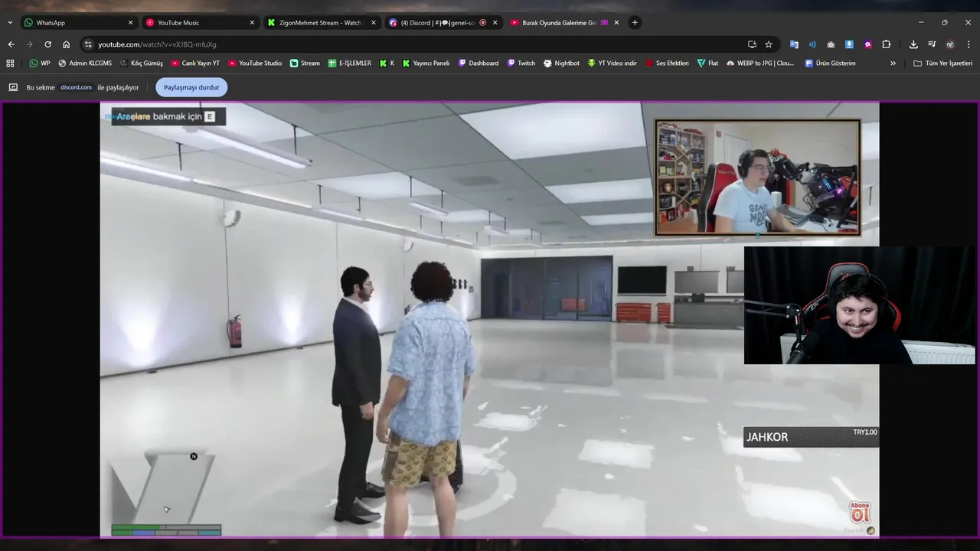
Task: Open the tab search dropdown arrow
Action: tap(10, 22)
